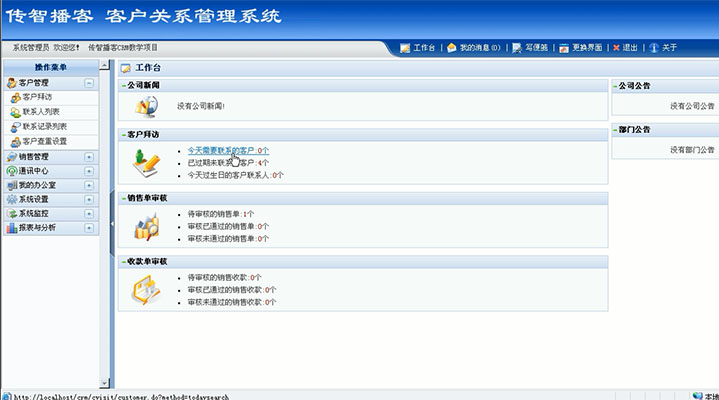Collapse the 销售单审核 panel
The width and height of the screenshot is (719, 400).
click(124, 198)
